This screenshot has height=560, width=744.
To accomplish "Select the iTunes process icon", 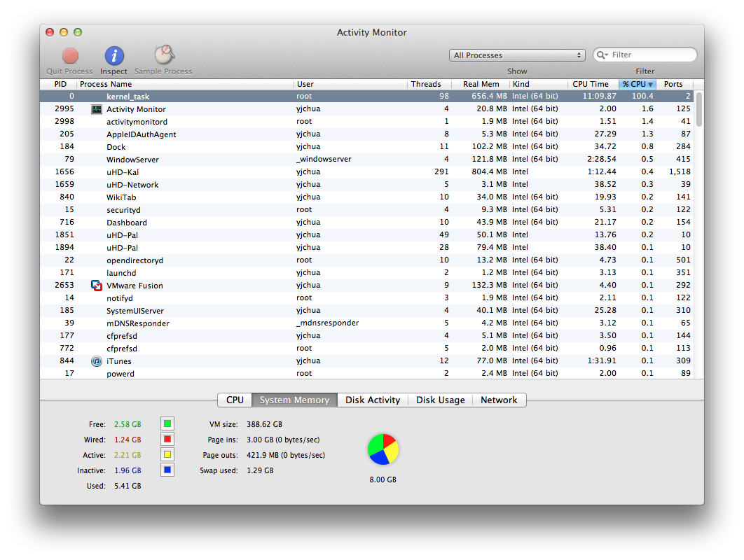I will point(96,361).
